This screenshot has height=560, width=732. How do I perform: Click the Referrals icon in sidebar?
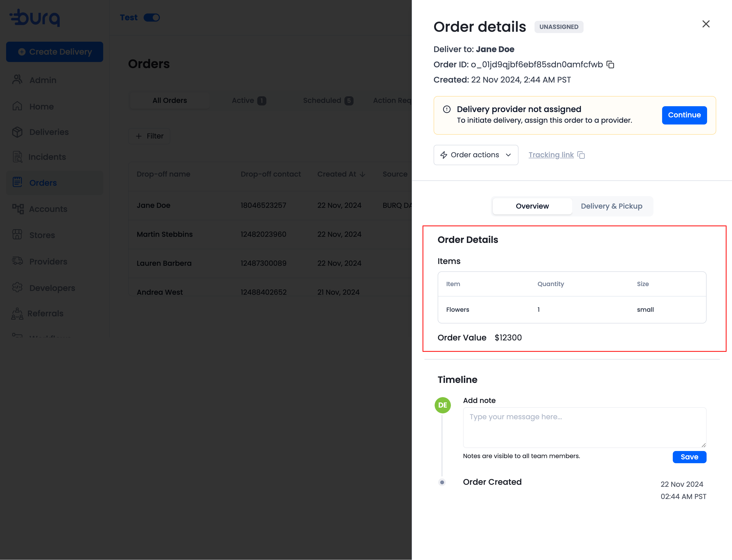(x=17, y=314)
